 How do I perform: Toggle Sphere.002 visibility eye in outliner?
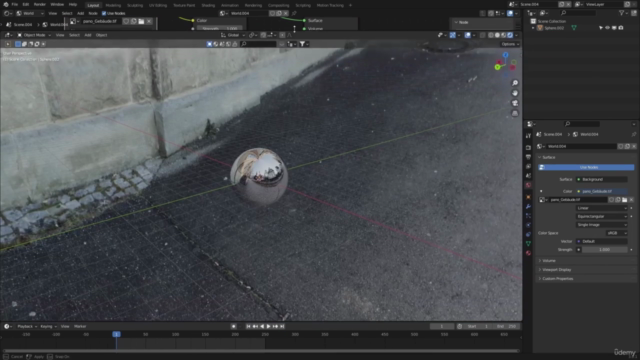coord(607,28)
